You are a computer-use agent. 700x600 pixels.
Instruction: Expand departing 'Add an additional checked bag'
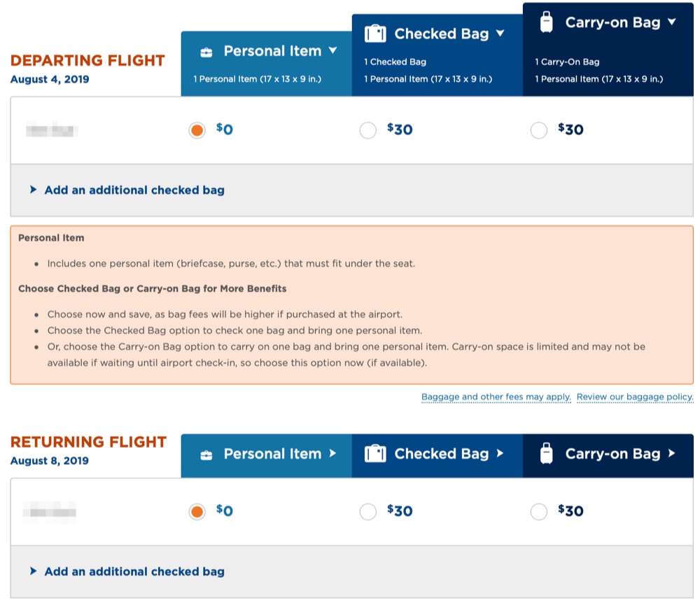(x=134, y=190)
